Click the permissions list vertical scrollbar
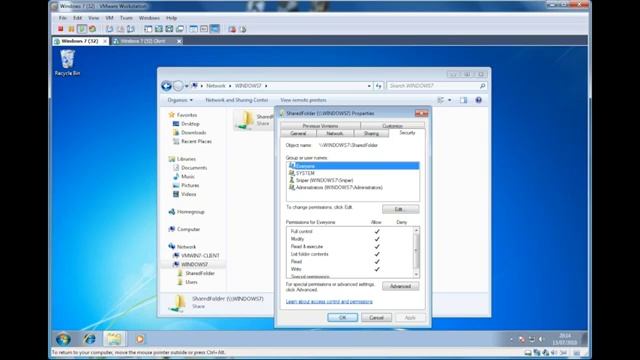640x360 pixels. tap(416, 252)
